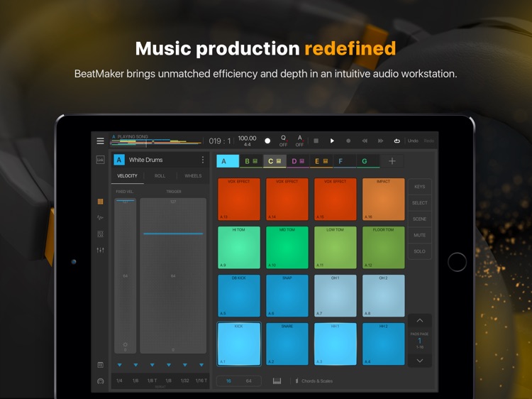This screenshot has height=399, width=532.
Task: Trigger the HI TOM pad A9
Action: point(239,248)
